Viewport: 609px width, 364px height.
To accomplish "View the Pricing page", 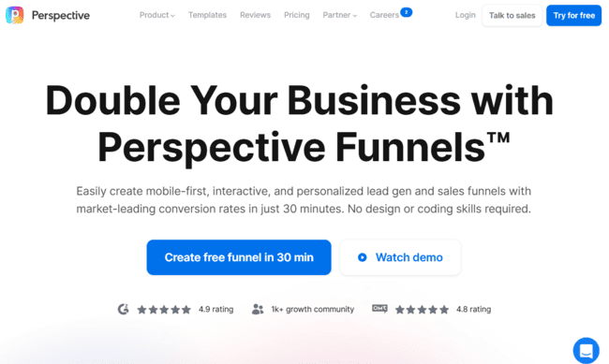I will [297, 15].
